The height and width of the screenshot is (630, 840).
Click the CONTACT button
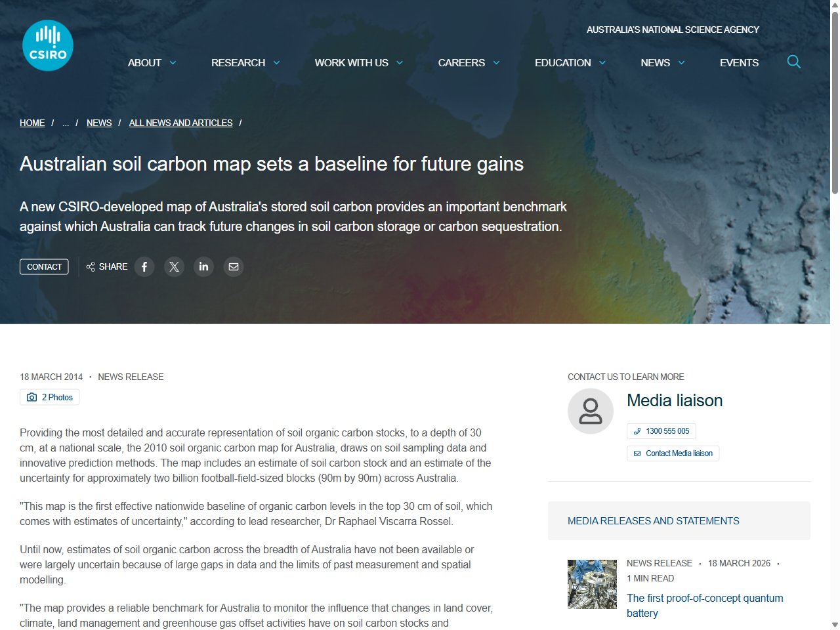(x=44, y=266)
